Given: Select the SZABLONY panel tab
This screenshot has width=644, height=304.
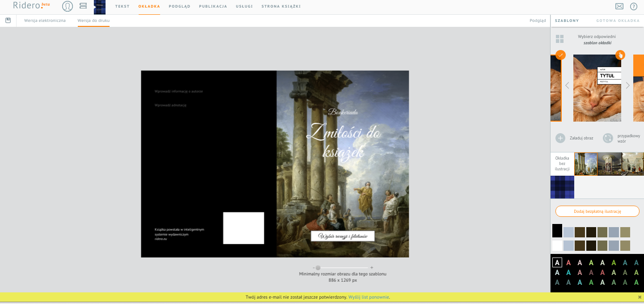Looking at the screenshot, I should pyautogui.click(x=567, y=21).
